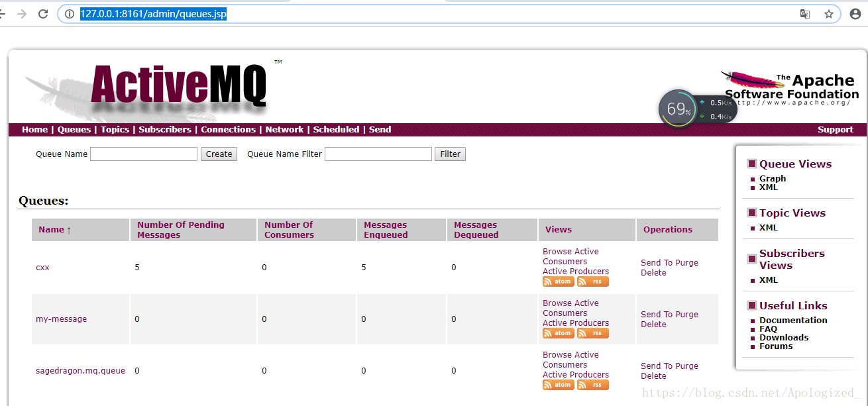Open Documentation in Useful Links
Screen dimensions: 868x406
coord(793,321)
